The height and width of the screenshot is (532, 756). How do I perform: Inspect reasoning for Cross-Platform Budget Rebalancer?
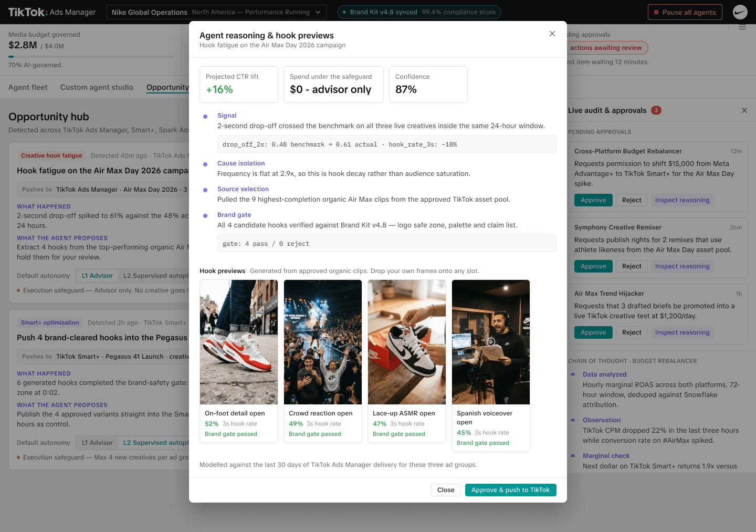point(682,200)
